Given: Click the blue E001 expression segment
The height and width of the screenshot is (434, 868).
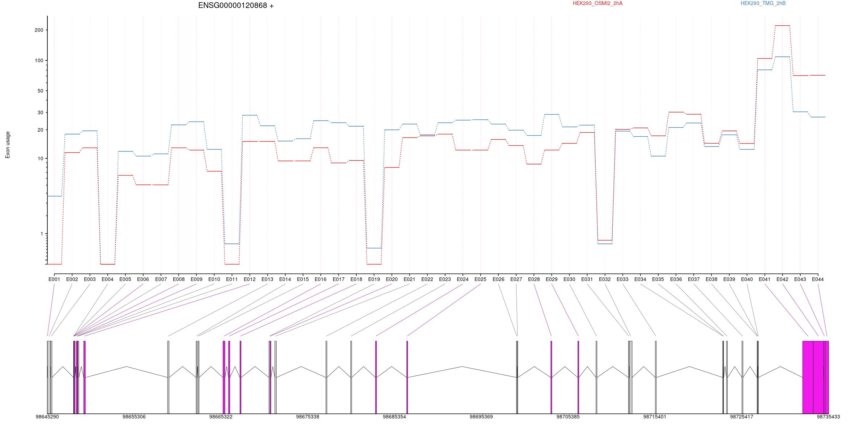Looking at the screenshot, I should click(x=54, y=196).
